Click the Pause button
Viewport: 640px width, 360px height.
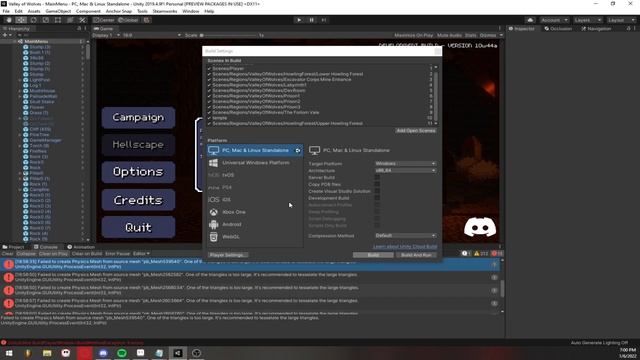point(311,20)
